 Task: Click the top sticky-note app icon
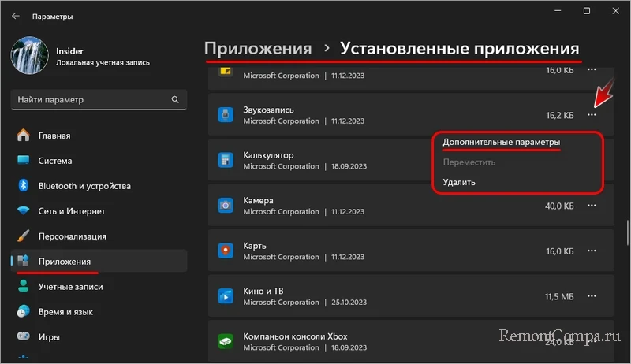(226, 72)
